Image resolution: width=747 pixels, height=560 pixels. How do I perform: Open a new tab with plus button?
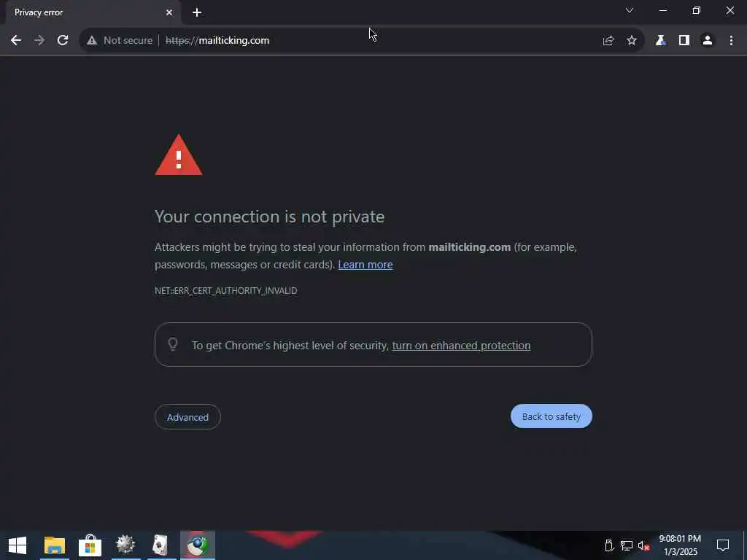click(197, 12)
